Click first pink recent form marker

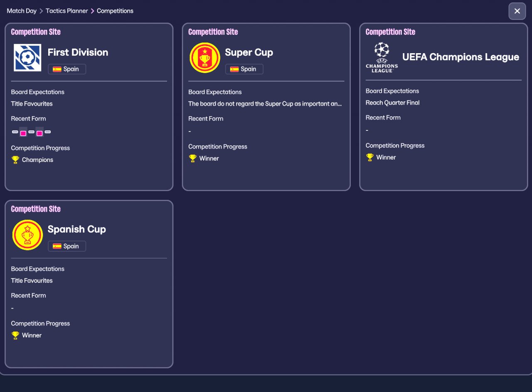pos(23,133)
